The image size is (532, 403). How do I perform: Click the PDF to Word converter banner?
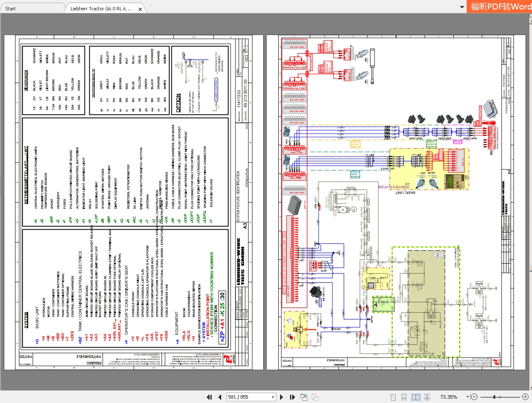[x=499, y=6]
